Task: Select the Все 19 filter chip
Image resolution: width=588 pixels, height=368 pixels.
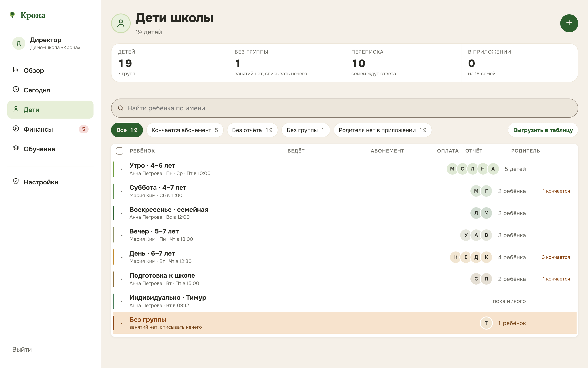Action: pyautogui.click(x=127, y=130)
